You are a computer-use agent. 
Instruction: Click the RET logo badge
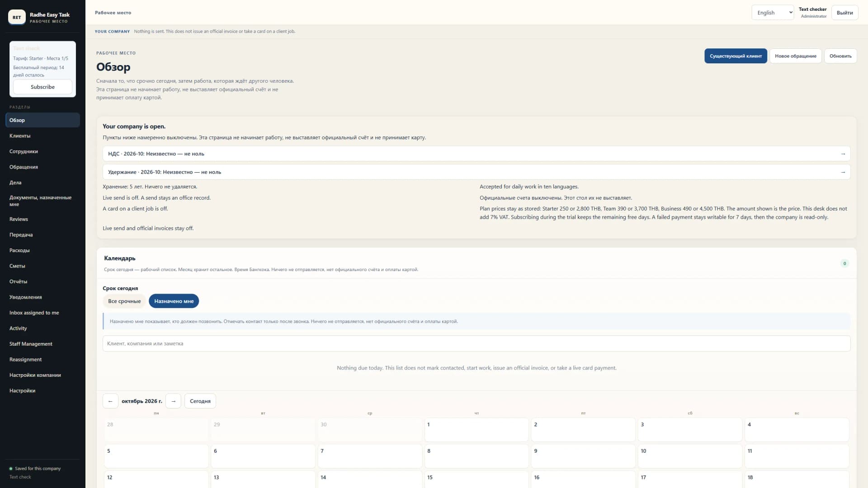click(x=17, y=17)
